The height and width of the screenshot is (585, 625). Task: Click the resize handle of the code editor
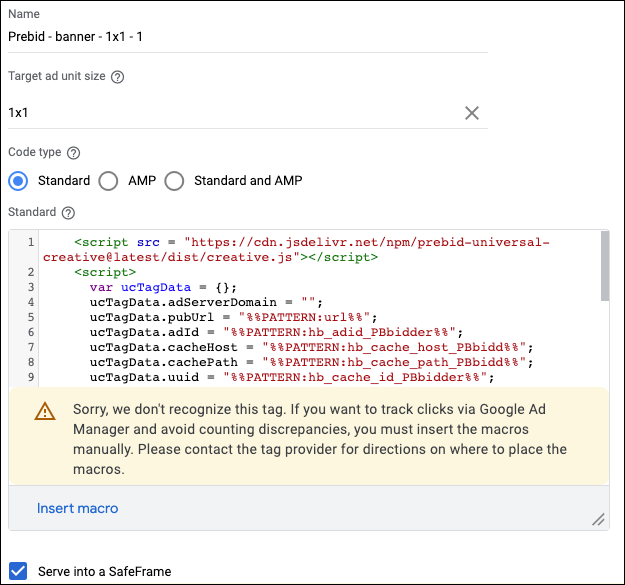(x=598, y=519)
